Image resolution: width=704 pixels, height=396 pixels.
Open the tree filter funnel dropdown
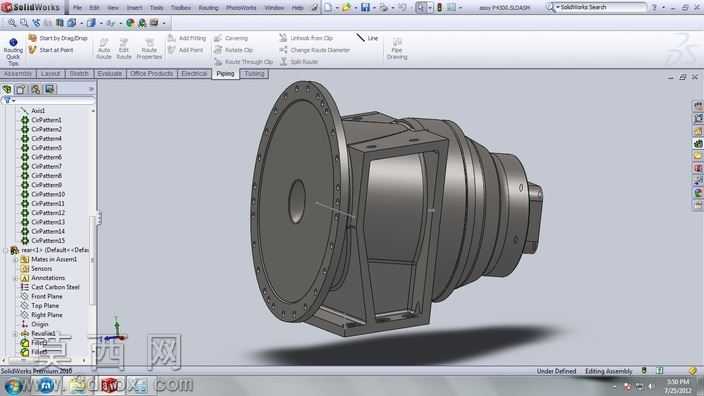click(9, 101)
